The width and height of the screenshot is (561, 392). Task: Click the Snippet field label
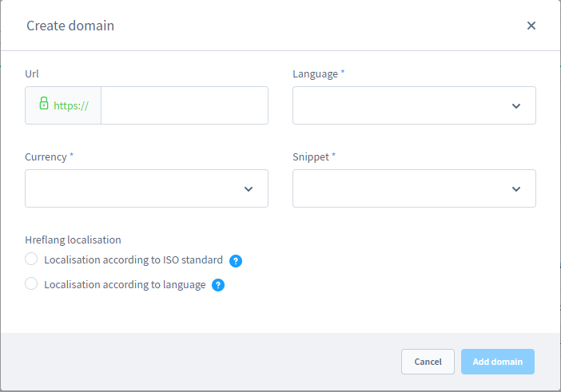coord(311,157)
